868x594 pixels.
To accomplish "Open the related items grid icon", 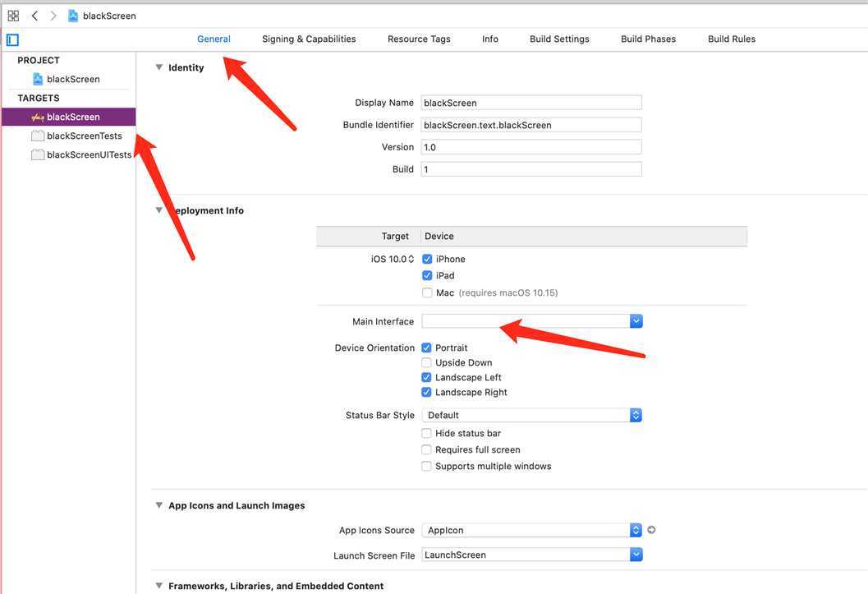I will coord(13,16).
